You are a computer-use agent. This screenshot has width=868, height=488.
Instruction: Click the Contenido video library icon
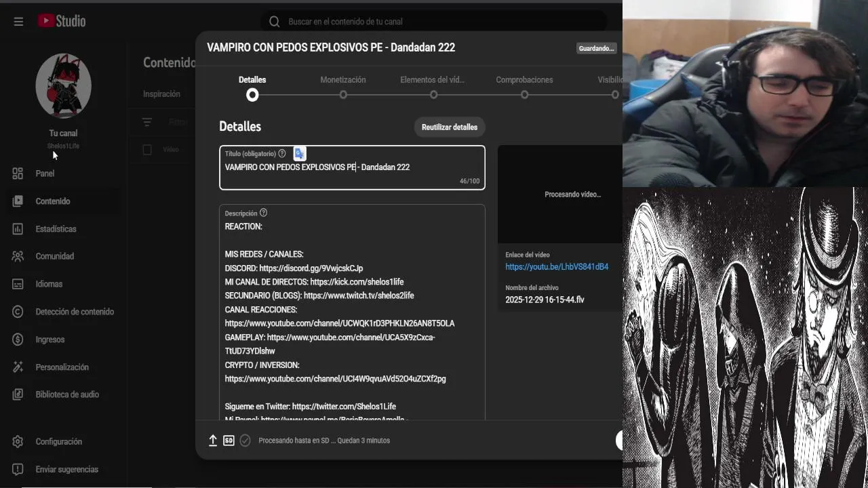pos(18,201)
